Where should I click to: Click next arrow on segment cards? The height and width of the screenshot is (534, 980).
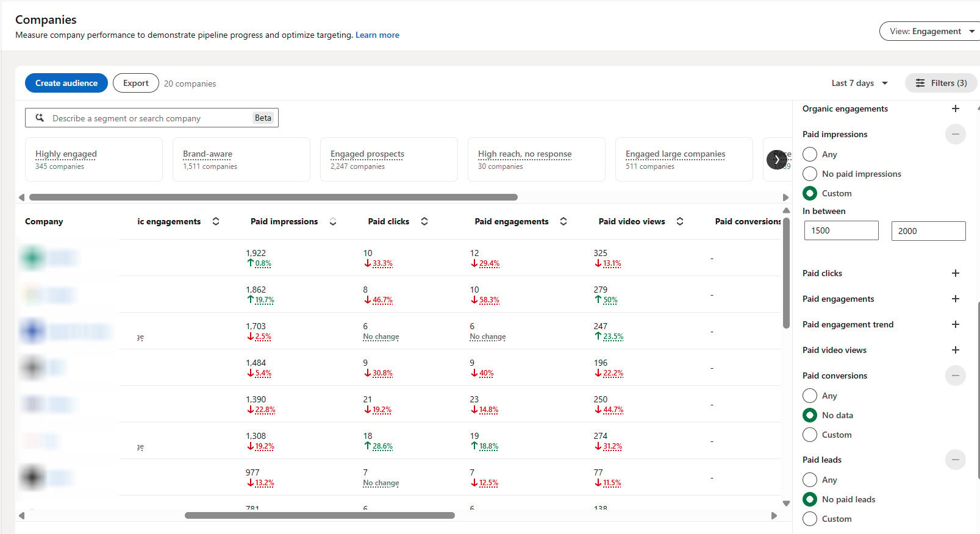pos(776,160)
